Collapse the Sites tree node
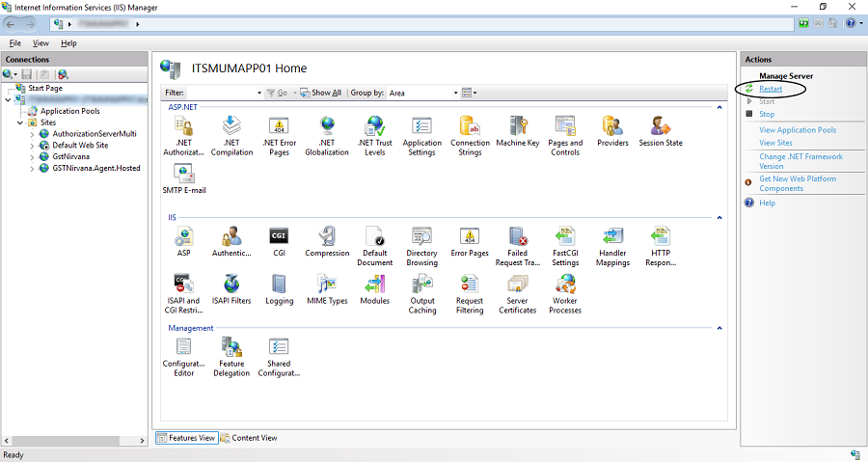The width and height of the screenshot is (868, 462). coord(20,122)
